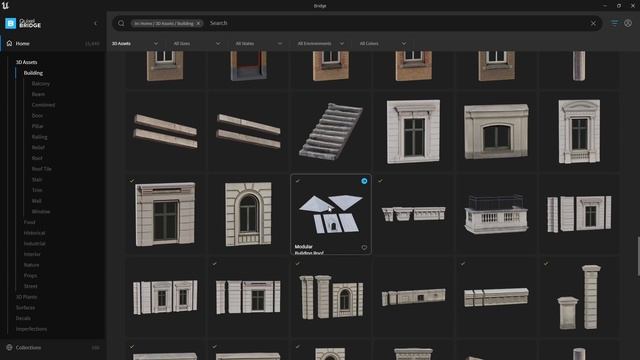The image size is (640, 360).
Task: Click the Collections globe icon
Action: point(9,347)
